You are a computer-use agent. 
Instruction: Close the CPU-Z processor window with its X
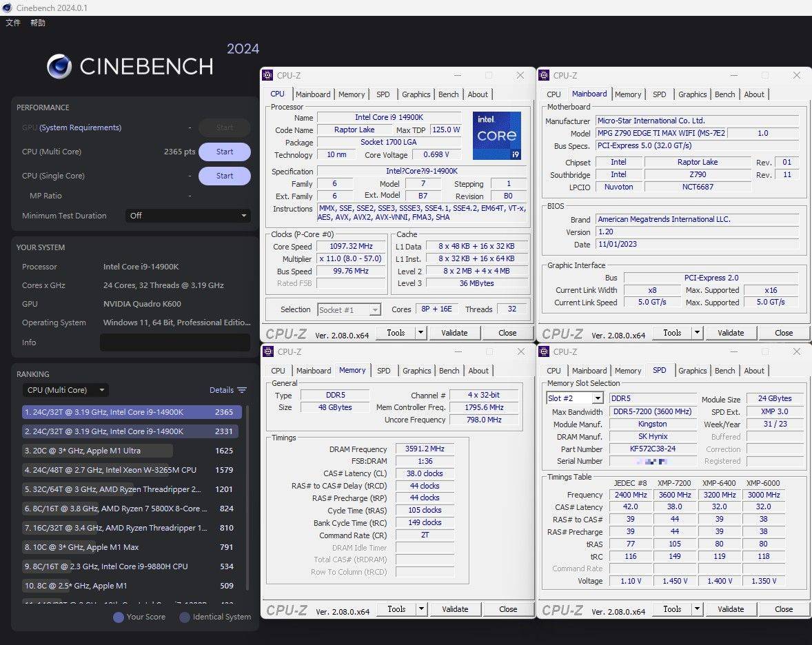click(520, 76)
